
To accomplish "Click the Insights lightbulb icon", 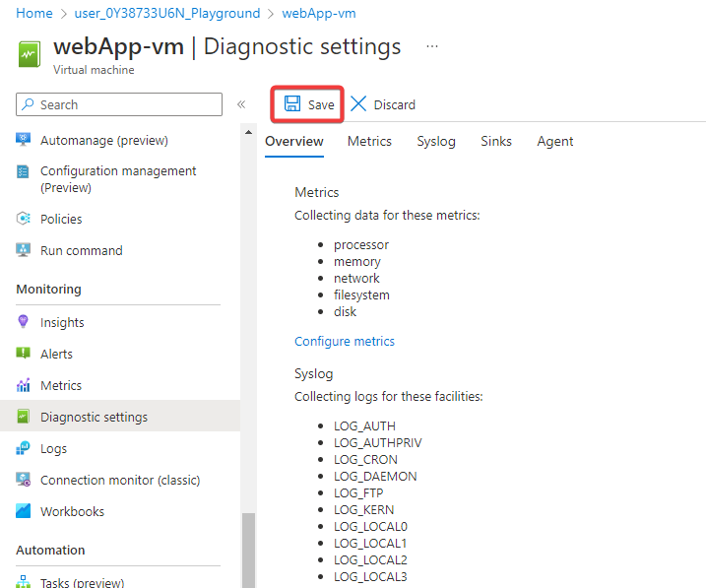I will 24,322.
